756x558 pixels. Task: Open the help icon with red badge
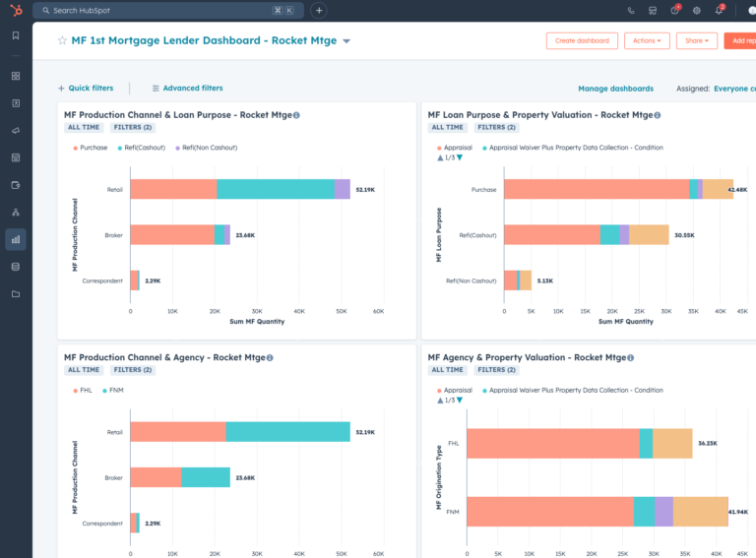coord(675,10)
